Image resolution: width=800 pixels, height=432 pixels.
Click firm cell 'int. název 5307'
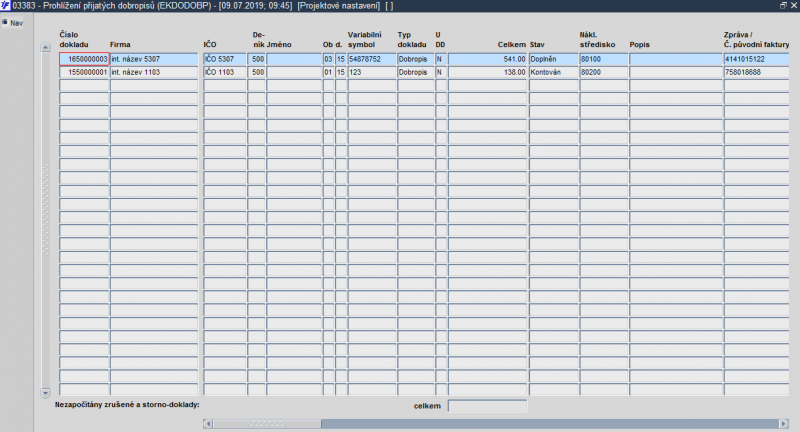click(154, 59)
